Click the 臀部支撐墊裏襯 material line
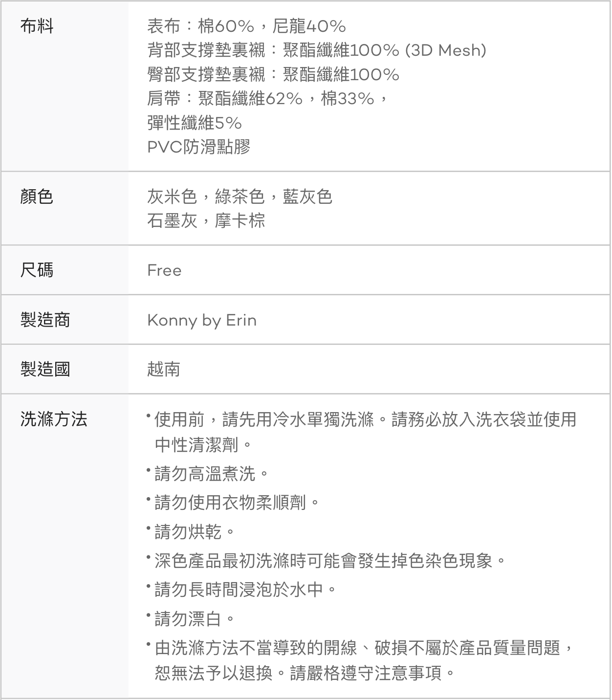The image size is (612, 700). [x=273, y=74]
